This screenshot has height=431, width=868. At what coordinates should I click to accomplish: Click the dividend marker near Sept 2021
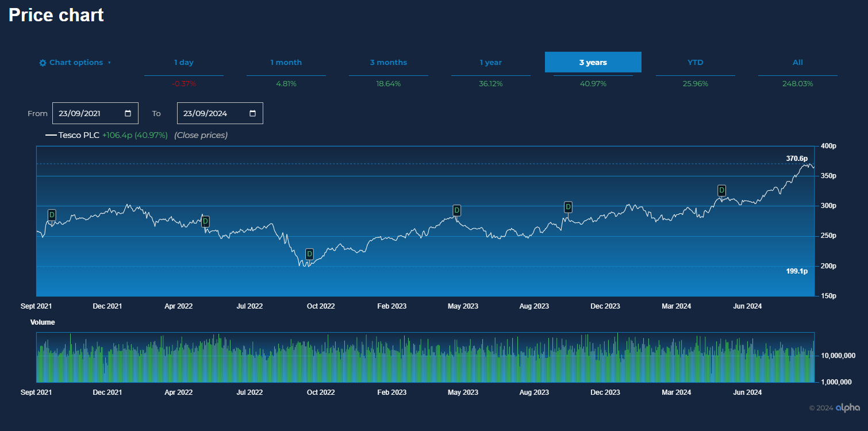52,215
